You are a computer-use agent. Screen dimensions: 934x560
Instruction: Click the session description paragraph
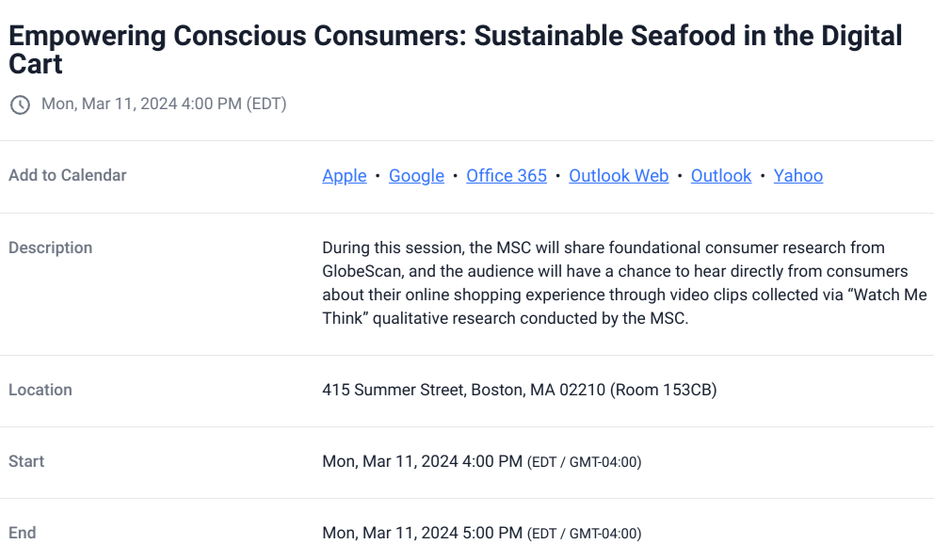pyautogui.click(x=621, y=283)
